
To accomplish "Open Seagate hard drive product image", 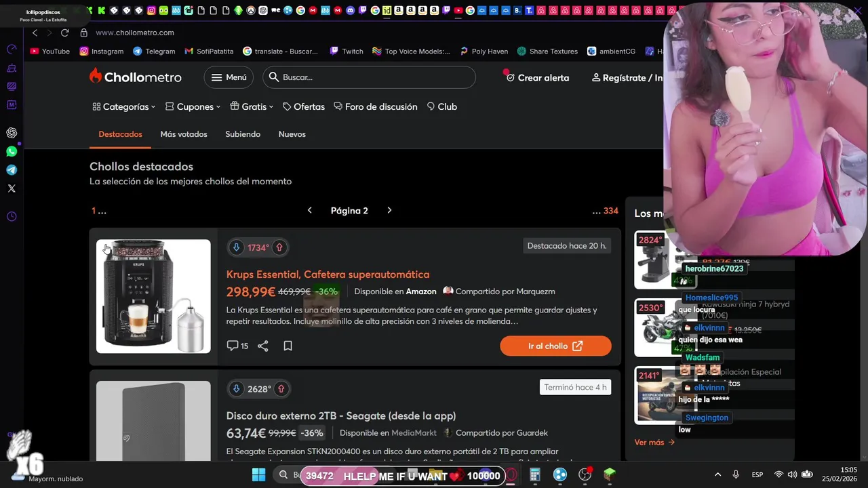I will [x=153, y=420].
